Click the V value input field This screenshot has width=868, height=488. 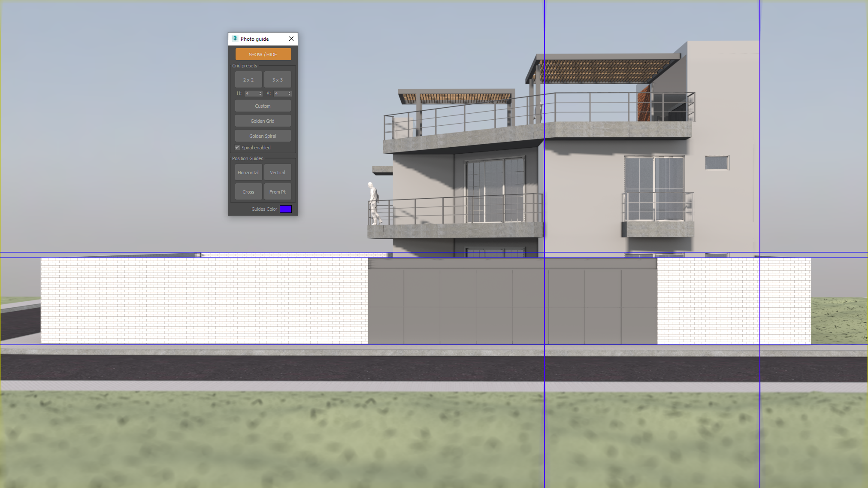(280, 94)
